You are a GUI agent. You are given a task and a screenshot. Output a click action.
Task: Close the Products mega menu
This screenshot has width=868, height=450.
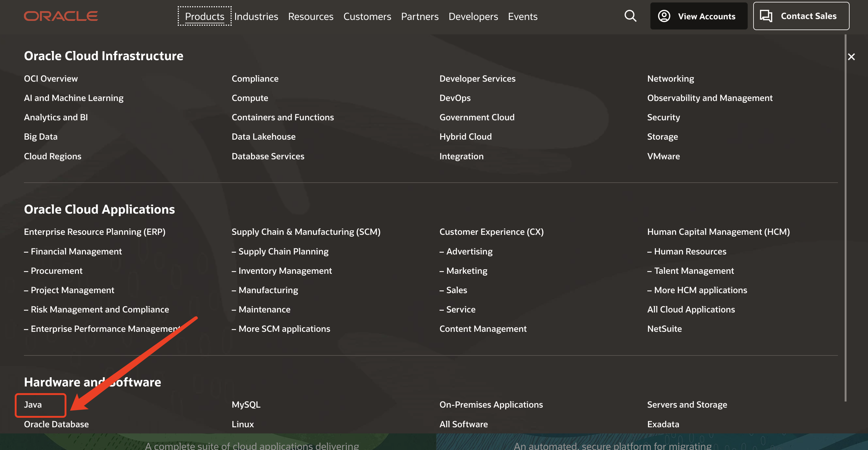tap(851, 56)
